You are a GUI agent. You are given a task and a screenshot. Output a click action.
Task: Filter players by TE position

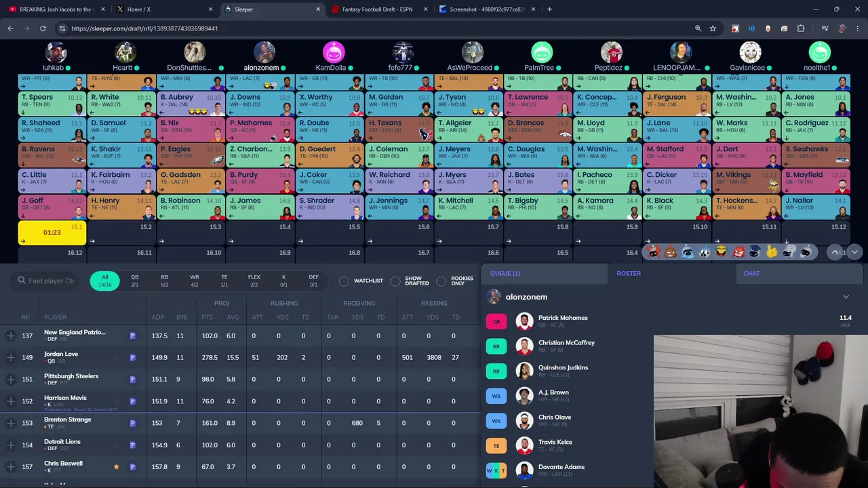[x=224, y=281]
